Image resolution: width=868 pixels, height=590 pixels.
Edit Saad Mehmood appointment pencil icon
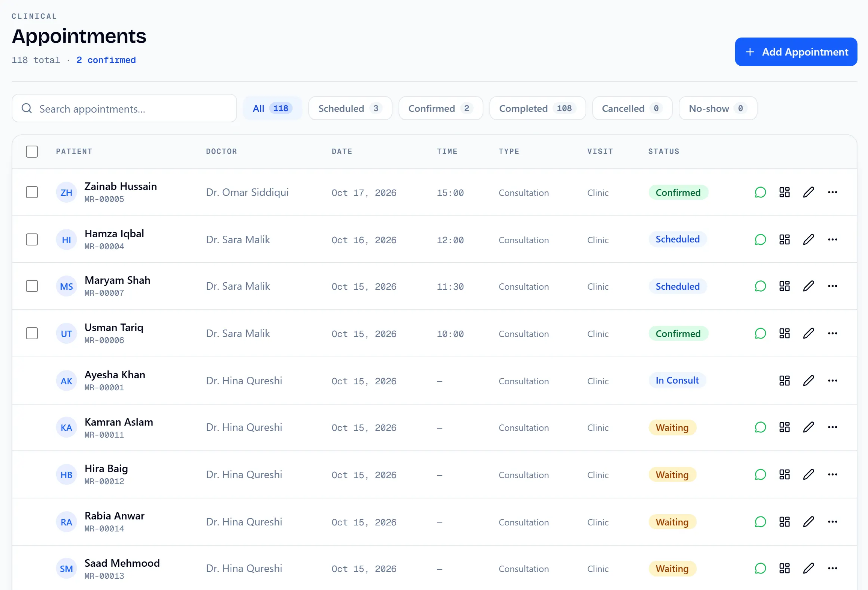tap(808, 569)
